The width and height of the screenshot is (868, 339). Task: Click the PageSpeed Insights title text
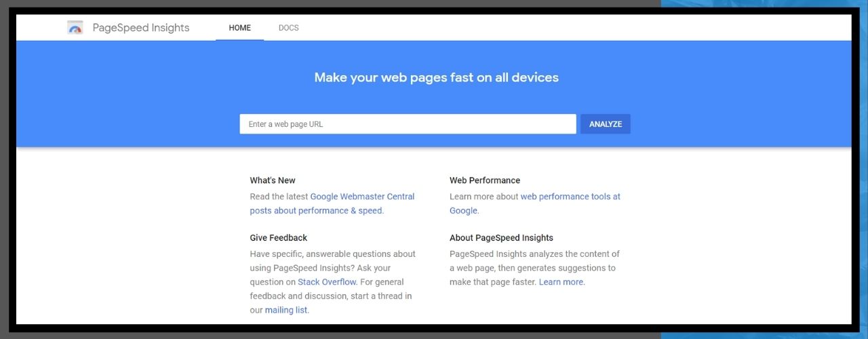pyautogui.click(x=141, y=28)
